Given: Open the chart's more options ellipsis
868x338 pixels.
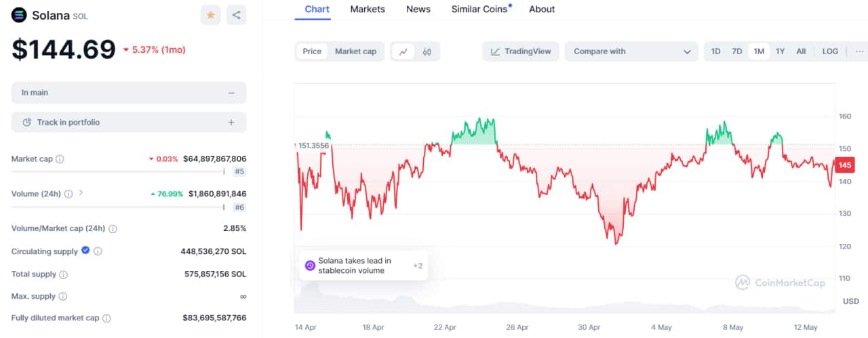Looking at the screenshot, I should (860, 51).
